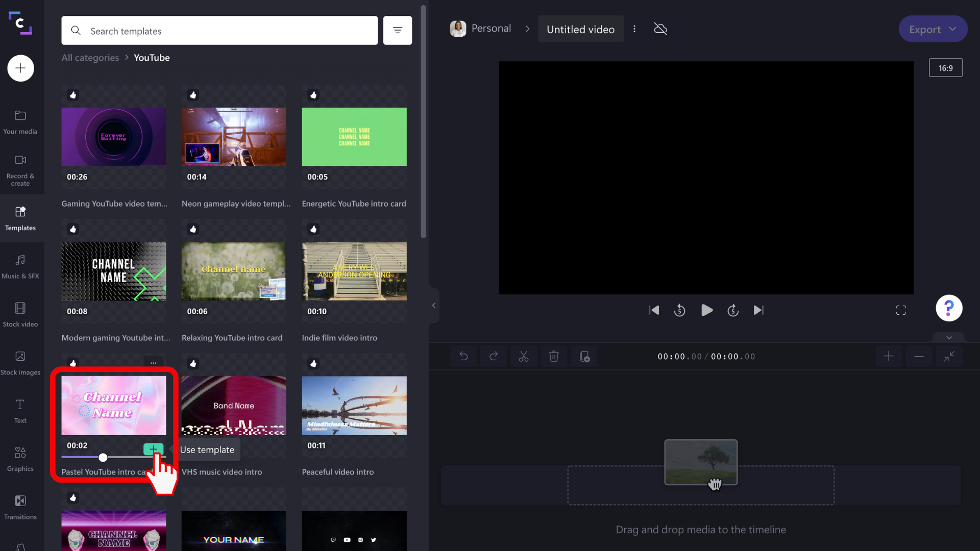Screen dimensions: 980x551
Task: Like the VHS music video intro
Action: click(x=193, y=363)
